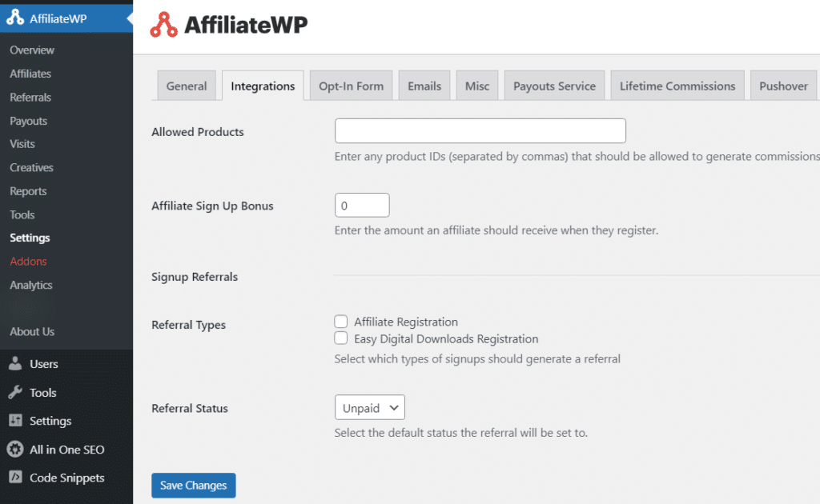
Task: Select the Integrations tab
Action: [263, 86]
